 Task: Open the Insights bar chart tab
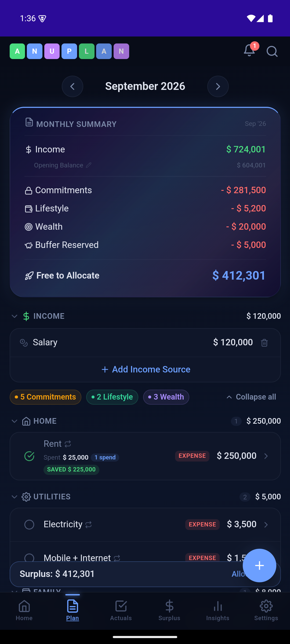pyautogui.click(x=218, y=610)
